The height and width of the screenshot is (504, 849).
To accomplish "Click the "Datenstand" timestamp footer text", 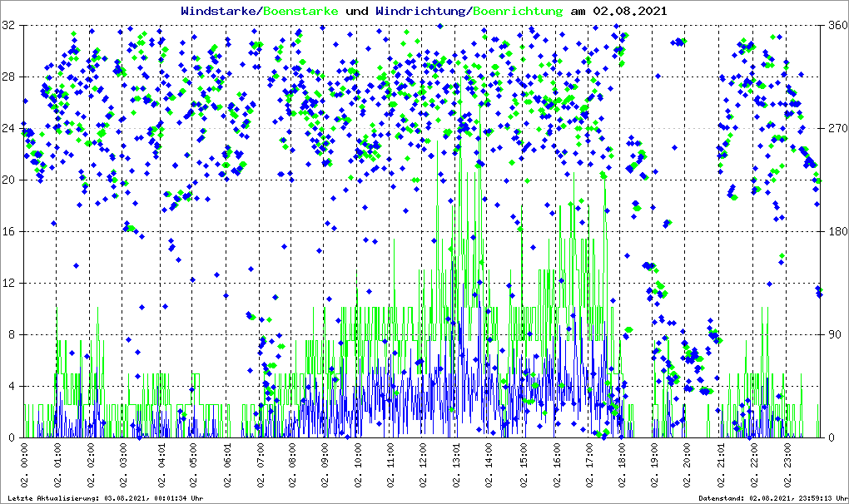I will 772,498.
